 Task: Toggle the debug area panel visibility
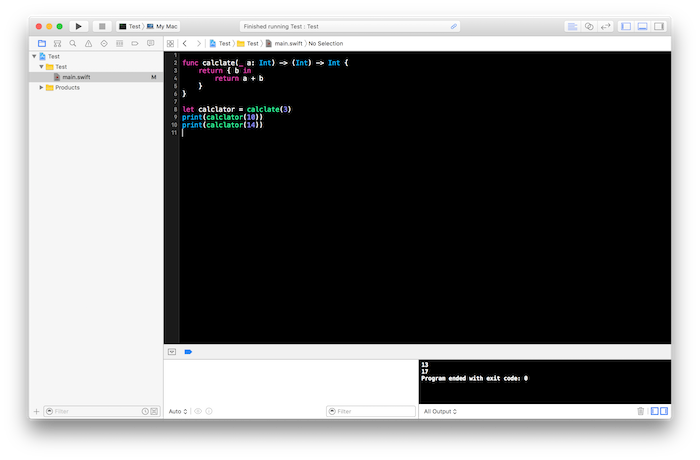[x=642, y=26]
